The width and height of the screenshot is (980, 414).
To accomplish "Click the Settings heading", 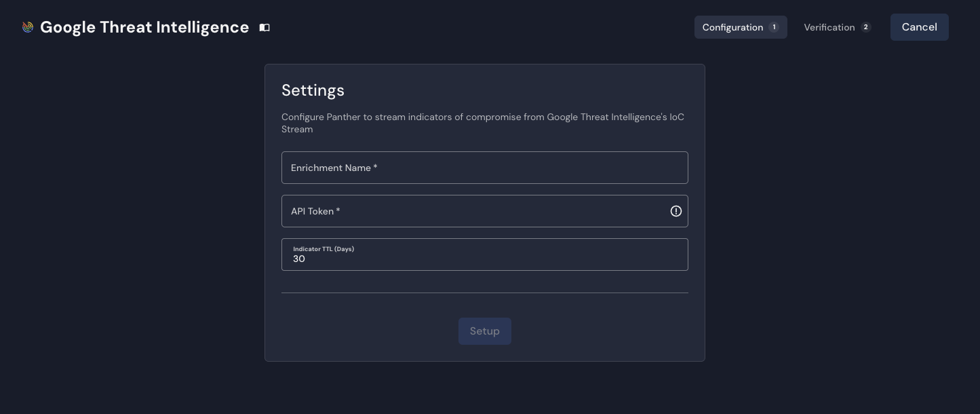I will [313, 90].
